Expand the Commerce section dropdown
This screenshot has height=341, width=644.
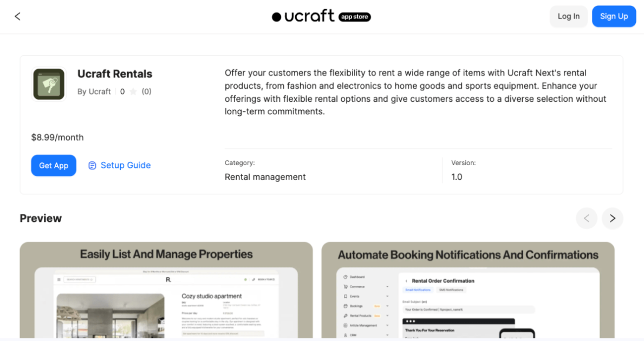[x=387, y=286]
